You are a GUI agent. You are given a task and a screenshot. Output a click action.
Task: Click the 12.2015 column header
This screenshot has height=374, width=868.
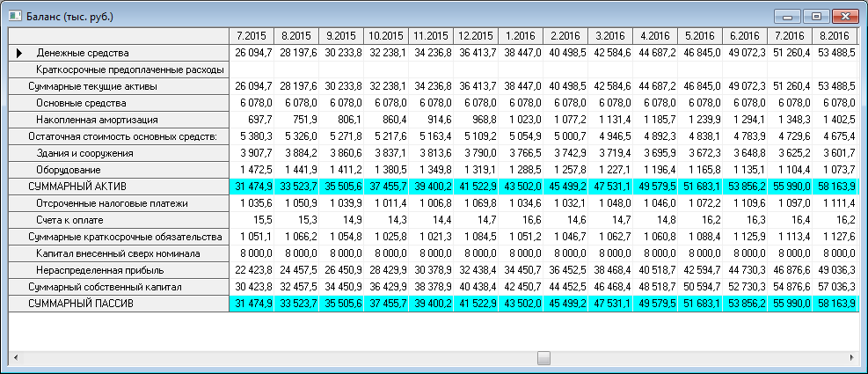(x=476, y=36)
